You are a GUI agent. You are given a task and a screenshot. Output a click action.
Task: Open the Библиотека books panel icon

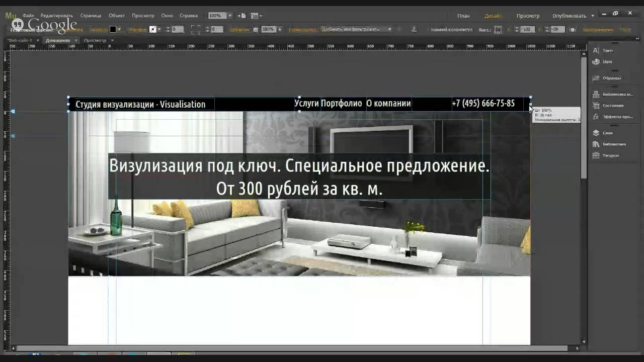[596, 144]
